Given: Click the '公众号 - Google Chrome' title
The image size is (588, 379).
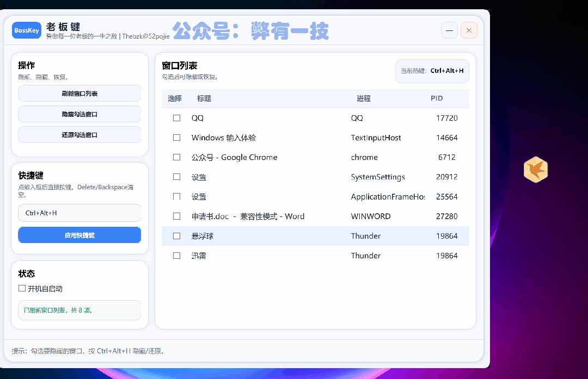Looking at the screenshot, I should pos(234,157).
